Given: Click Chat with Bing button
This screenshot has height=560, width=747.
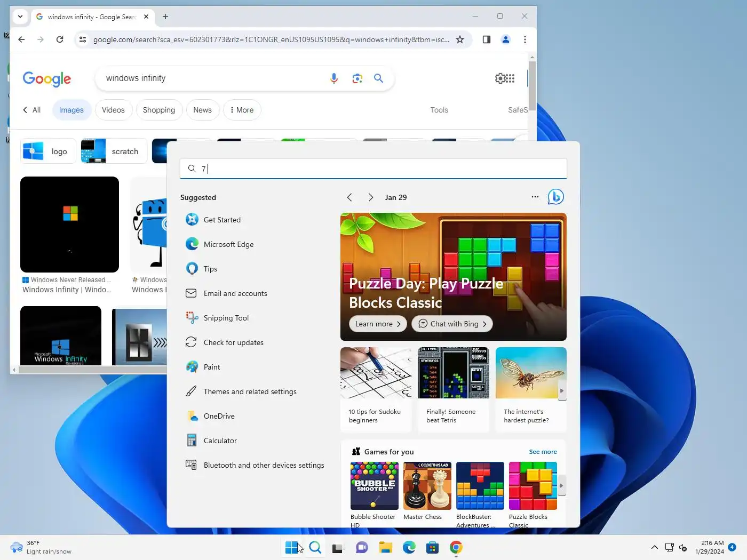Looking at the screenshot, I should click(452, 324).
